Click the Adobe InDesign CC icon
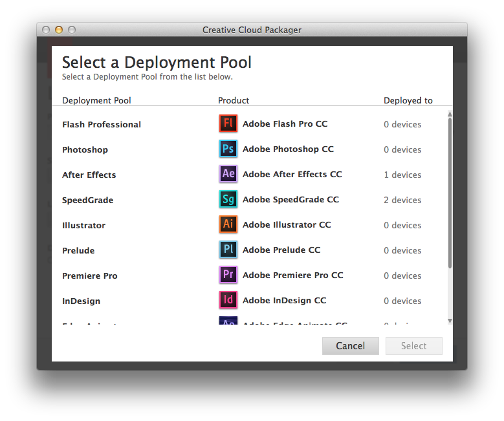Screen dimensions: 504x421 click(x=228, y=300)
